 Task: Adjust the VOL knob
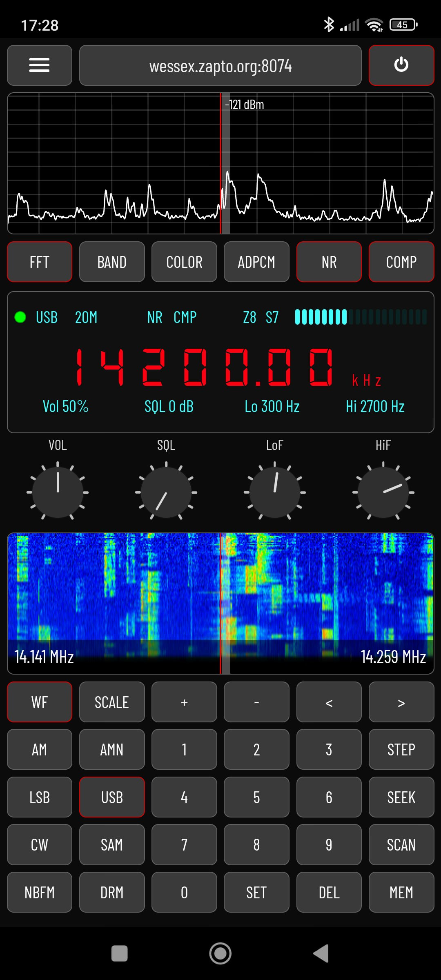click(58, 492)
